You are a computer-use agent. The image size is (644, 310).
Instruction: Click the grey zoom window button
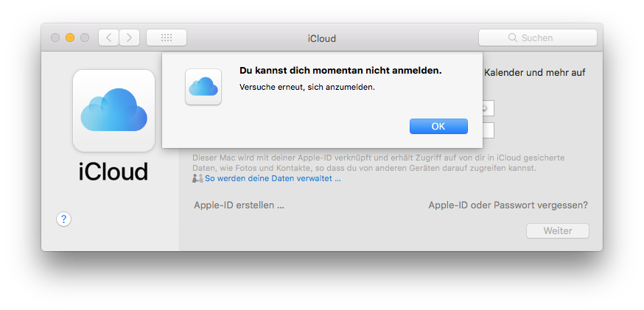[x=85, y=38]
